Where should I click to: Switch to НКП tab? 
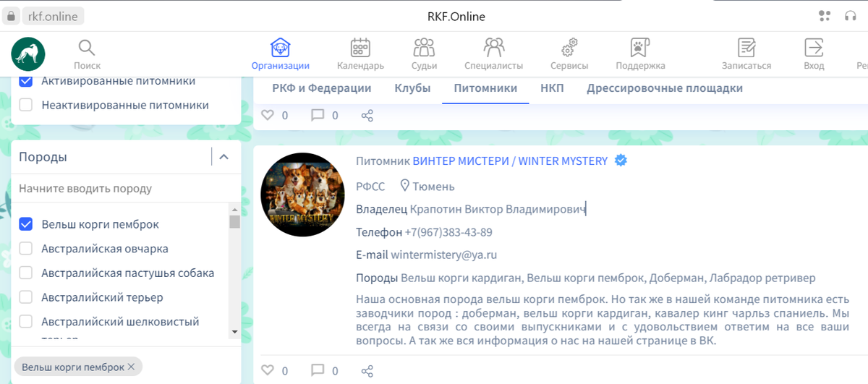[x=552, y=88]
